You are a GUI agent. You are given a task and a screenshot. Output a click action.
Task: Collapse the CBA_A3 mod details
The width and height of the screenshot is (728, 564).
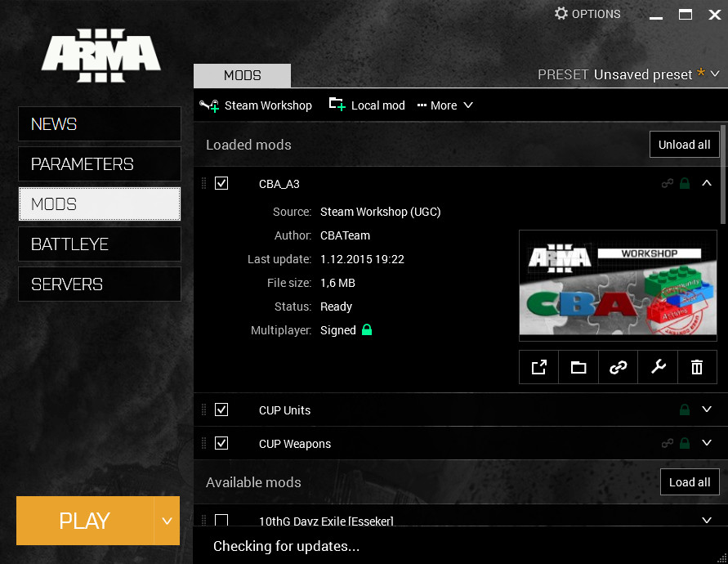pos(707,183)
